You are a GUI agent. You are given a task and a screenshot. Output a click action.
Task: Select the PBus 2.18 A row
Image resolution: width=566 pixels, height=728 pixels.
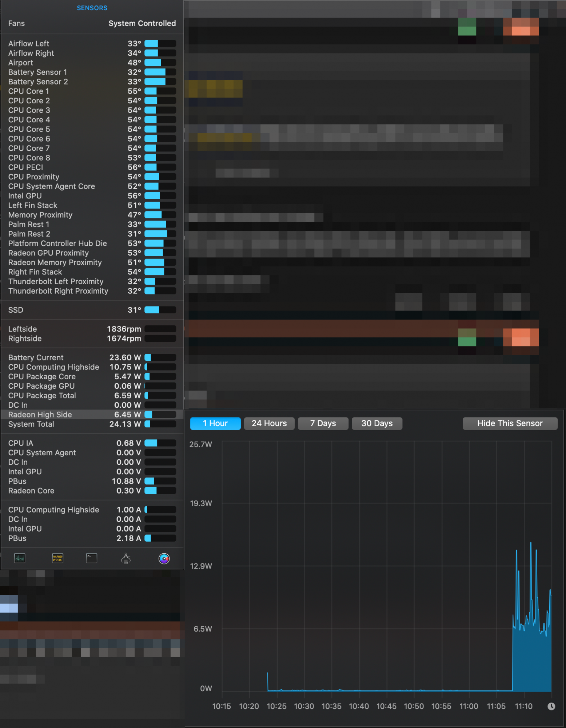click(x=92, y=538)
